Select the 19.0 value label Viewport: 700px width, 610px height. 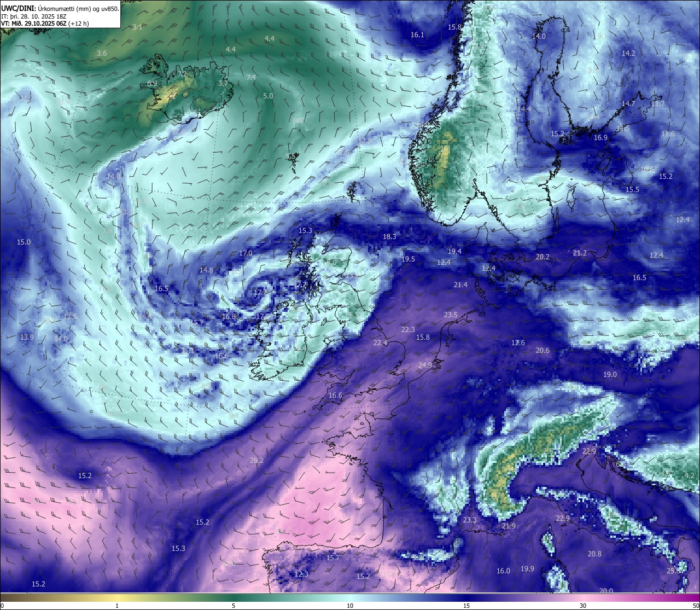[x=610, y=374]
